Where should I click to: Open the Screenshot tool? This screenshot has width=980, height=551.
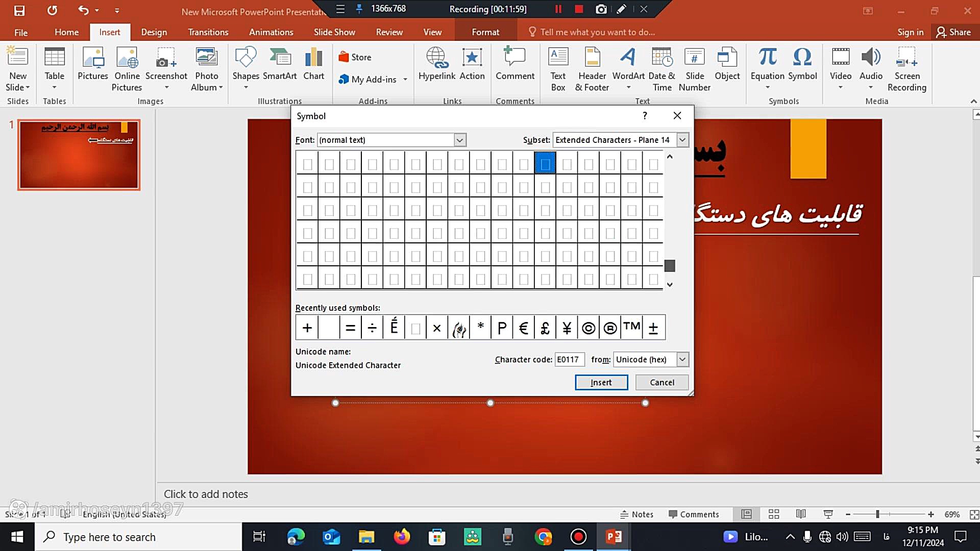166,58
